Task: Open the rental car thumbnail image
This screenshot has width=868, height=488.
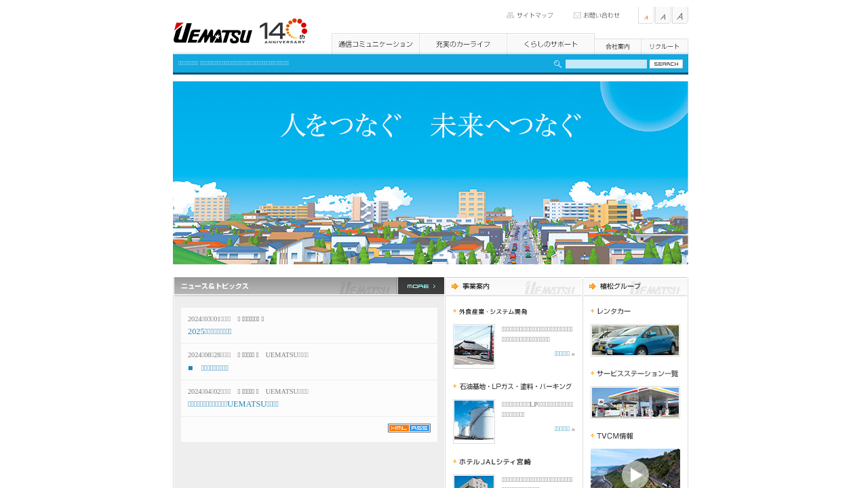Action: (635, 340)
